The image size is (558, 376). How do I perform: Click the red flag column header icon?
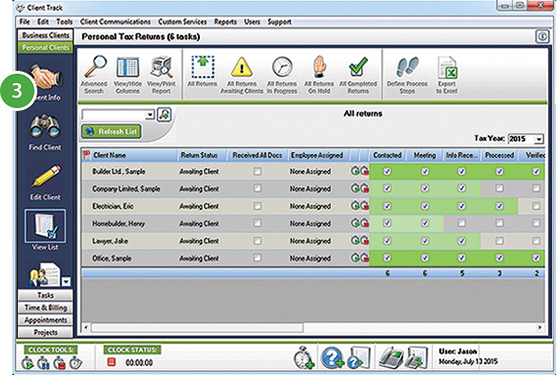[x=86, y=155]
